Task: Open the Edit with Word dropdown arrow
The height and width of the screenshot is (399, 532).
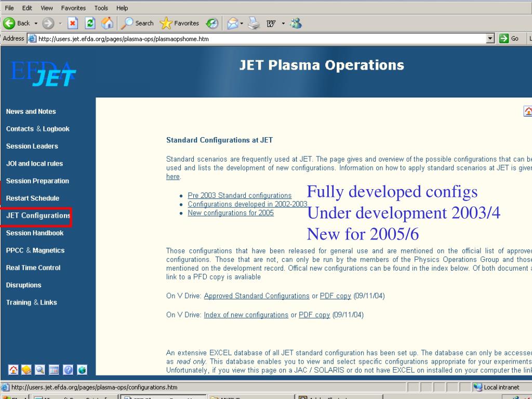Action: coord(283,23)
